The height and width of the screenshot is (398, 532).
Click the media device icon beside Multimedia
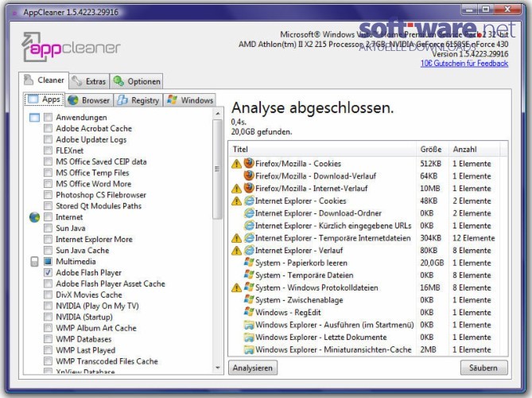coord(35,261)
